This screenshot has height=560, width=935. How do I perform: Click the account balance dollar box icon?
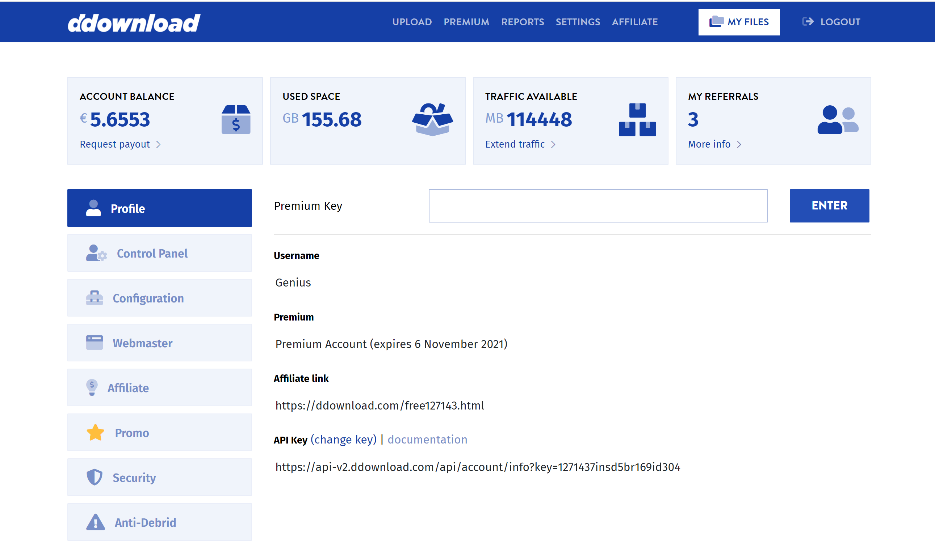(236, 119)
